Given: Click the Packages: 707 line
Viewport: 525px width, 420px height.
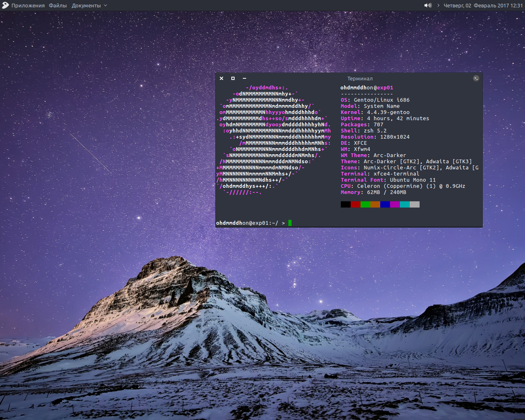Looking at the screenshot, I should pyautogui.click(x=362, y=124).
